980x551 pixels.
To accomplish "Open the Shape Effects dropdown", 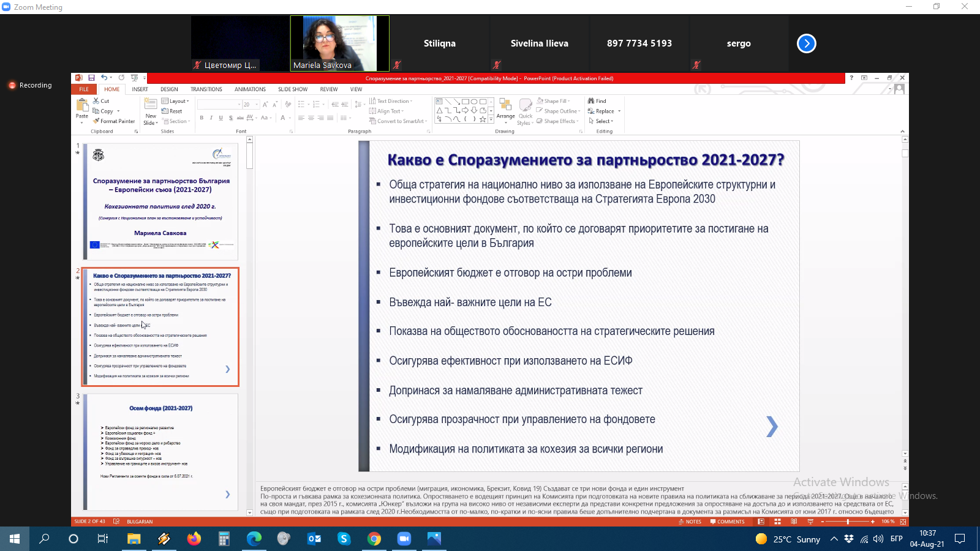I will pos(557,121).
